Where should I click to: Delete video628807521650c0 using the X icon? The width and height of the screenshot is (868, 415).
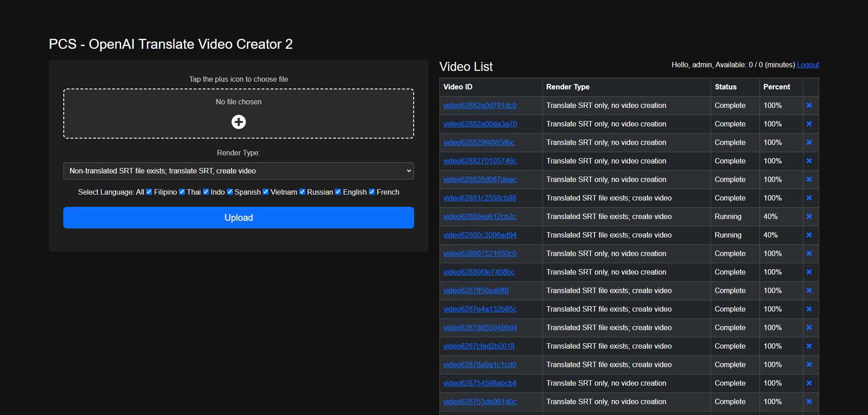[x=809, y=253]
